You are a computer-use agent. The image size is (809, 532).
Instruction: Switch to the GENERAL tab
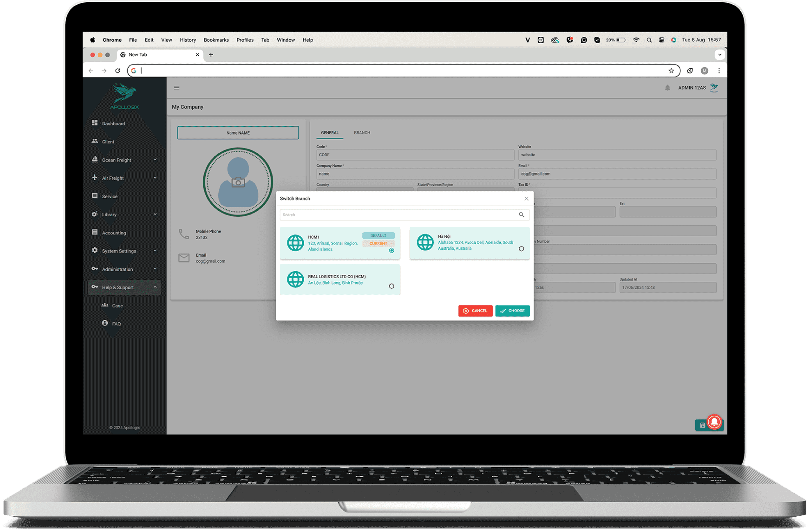pos(330,133)
